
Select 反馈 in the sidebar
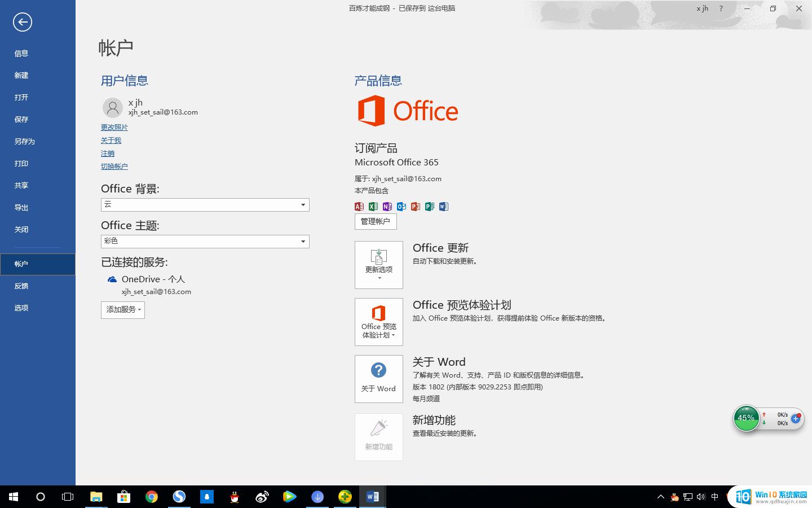click(38, 286)
